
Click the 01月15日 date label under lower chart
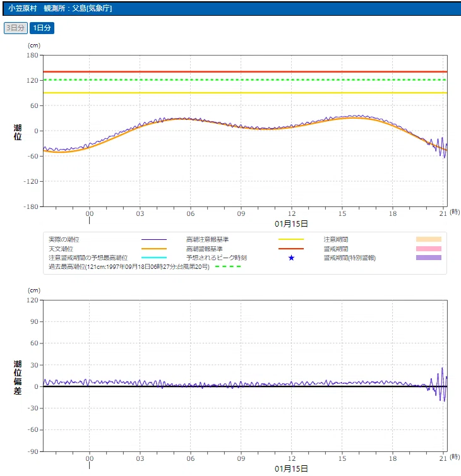click(291, 468)
